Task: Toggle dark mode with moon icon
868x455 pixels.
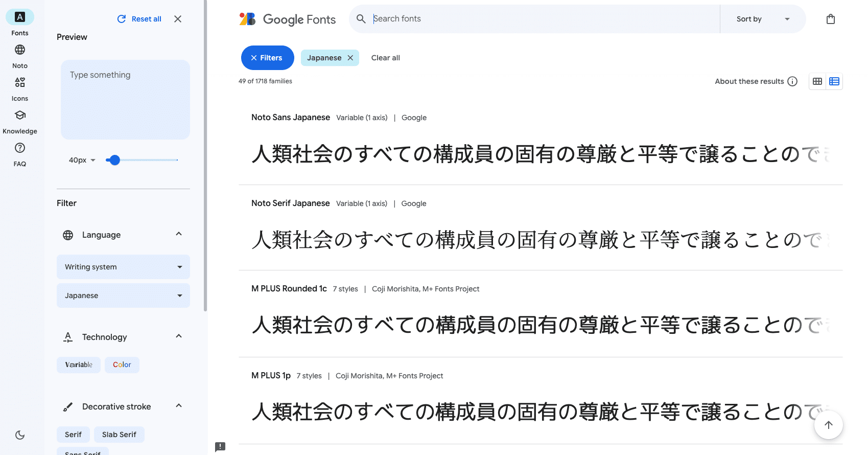Action: (19, 435)
